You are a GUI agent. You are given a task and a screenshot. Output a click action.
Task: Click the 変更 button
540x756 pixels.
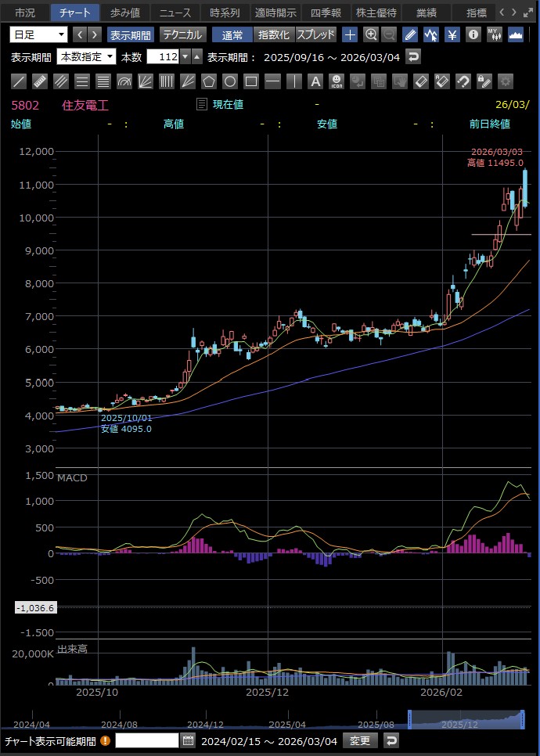[359, 740]
